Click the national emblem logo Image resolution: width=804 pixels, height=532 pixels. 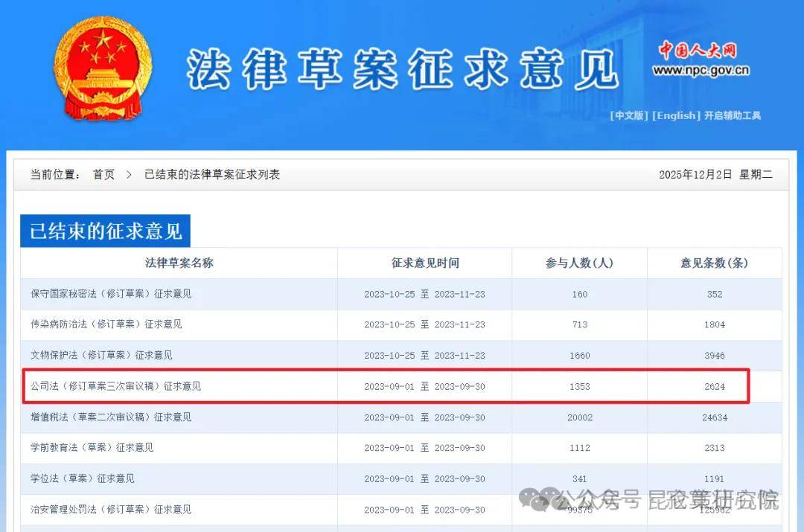[103, 69]
